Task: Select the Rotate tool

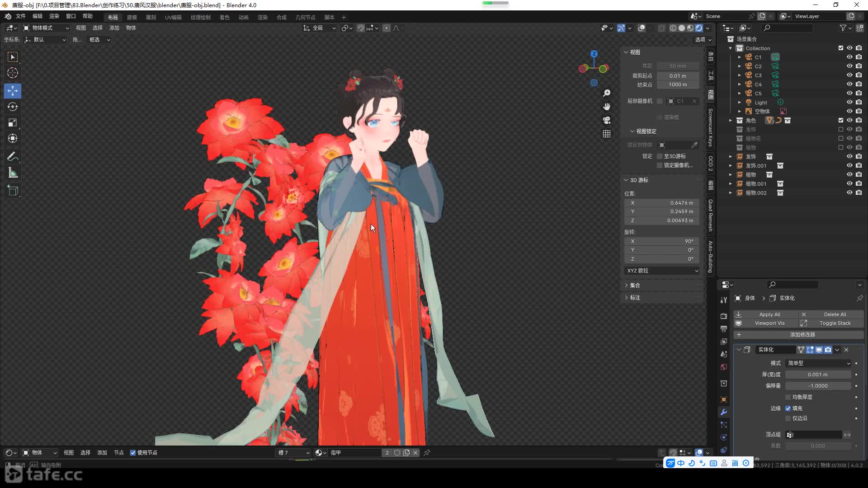Action: 13,107
